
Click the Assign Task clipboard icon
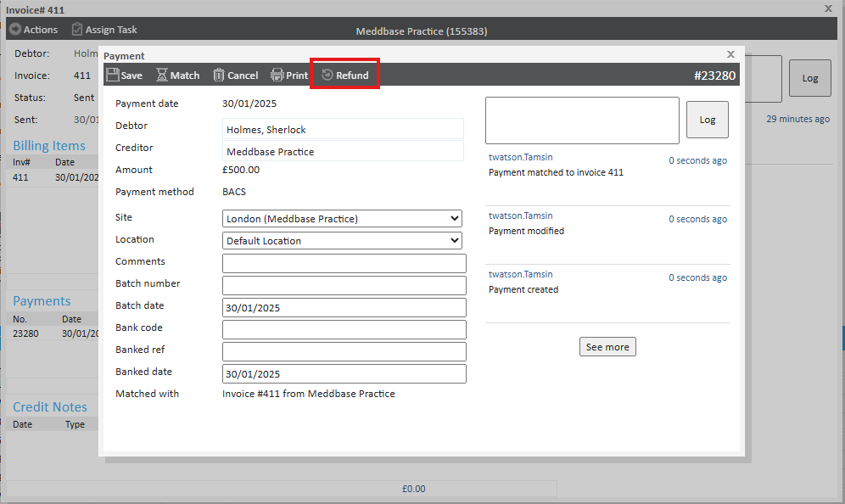coord(78,30)
